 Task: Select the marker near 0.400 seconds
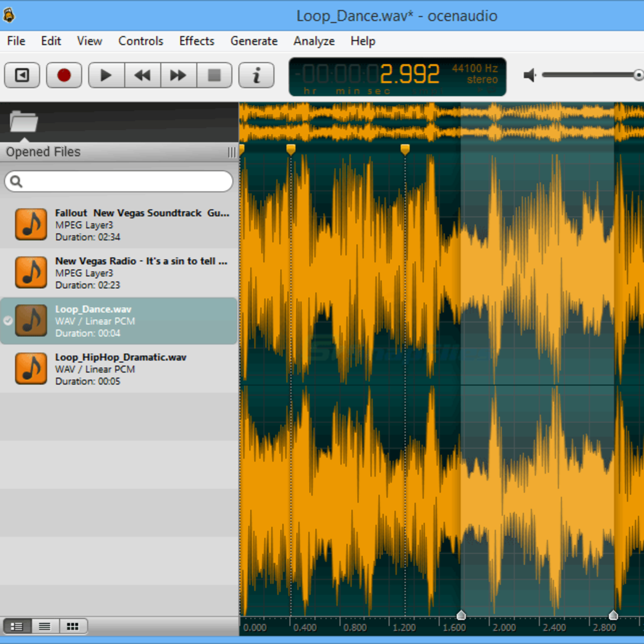(291, 150)
